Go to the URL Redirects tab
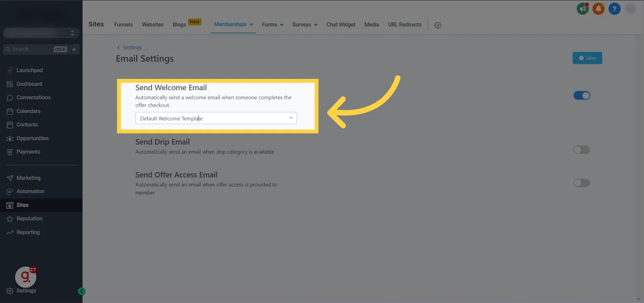This screenshot has height=303, width=644. click(405, 25)
